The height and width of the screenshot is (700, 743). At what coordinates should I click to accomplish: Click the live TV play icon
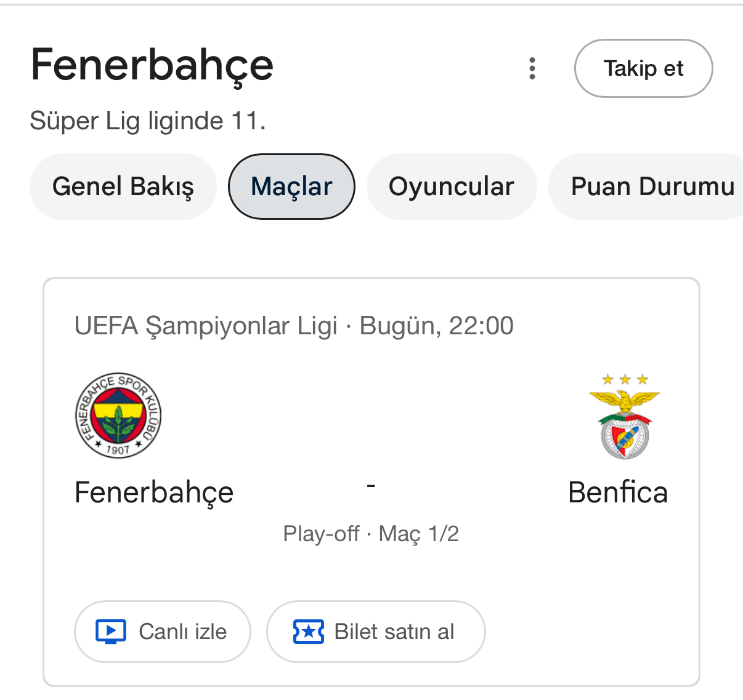pyautogui.click(x=111, y=632)
